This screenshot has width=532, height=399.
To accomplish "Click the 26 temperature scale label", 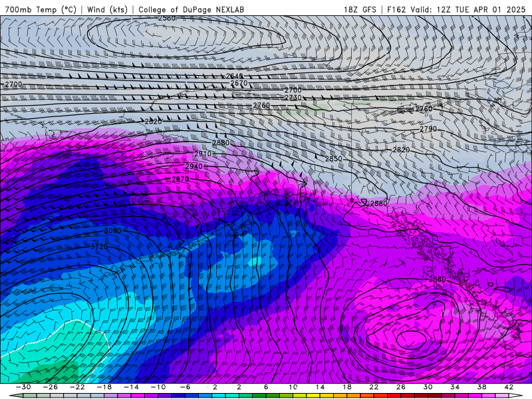I will click(401, 387).
